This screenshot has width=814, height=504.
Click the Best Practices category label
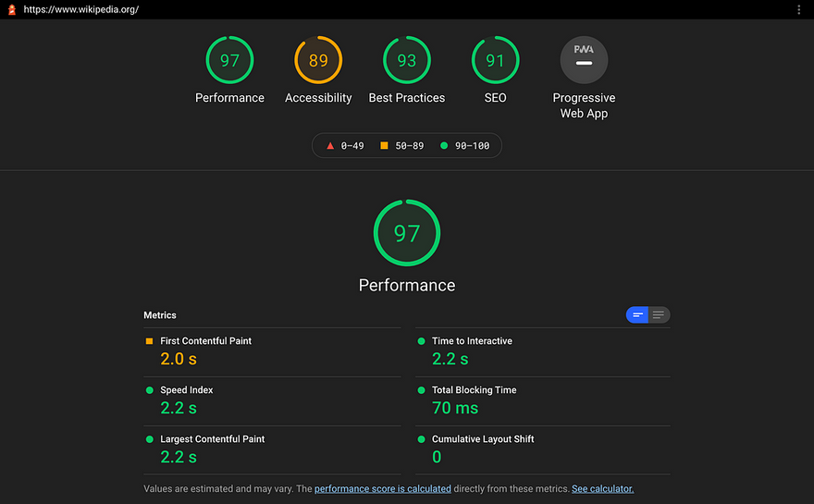tap(407, 98)
